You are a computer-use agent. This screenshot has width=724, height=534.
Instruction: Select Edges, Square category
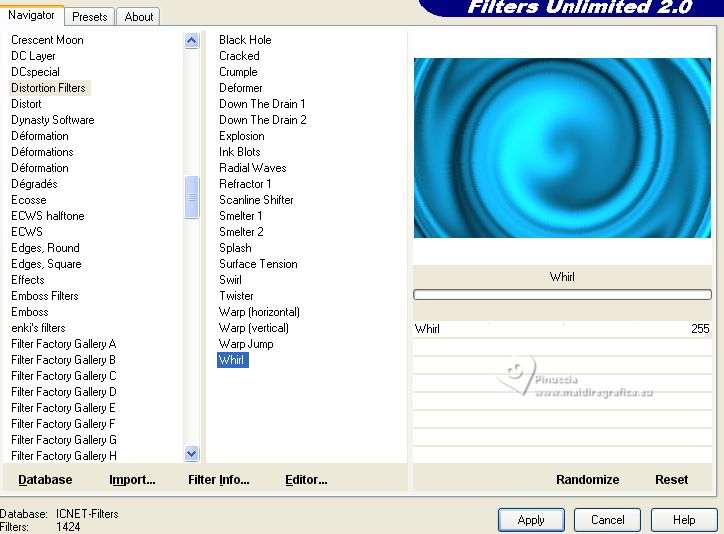pos(46,264)
